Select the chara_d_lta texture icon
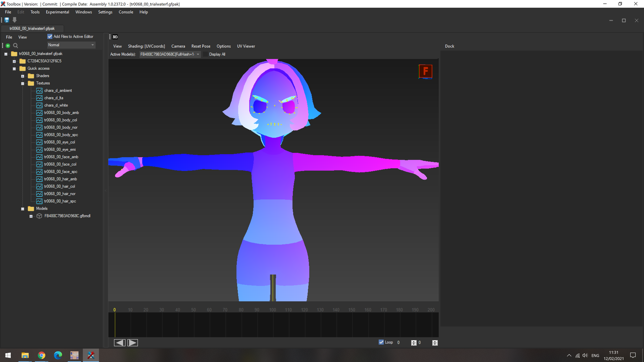Viewport: 644px width, 362px height. click(39, 98)
